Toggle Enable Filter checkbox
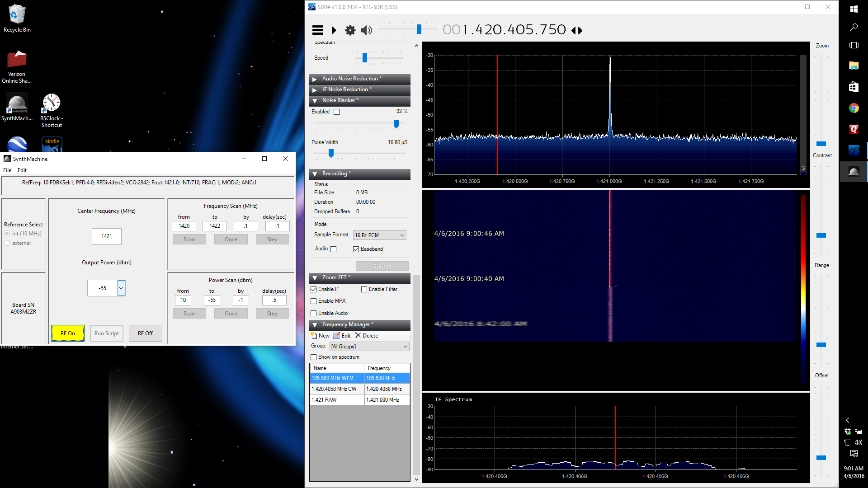The width and height of the screenshot is (868, 488). coord(364,289)
